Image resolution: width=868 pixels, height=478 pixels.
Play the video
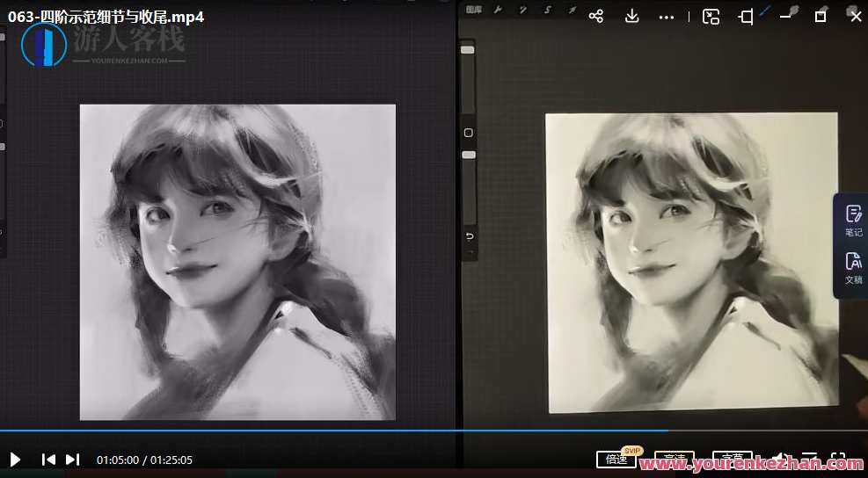15,460
